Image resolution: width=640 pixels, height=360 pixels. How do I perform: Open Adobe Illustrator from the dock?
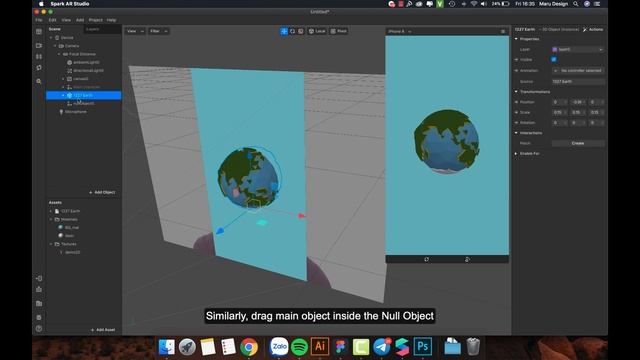(x=320, y=347)
